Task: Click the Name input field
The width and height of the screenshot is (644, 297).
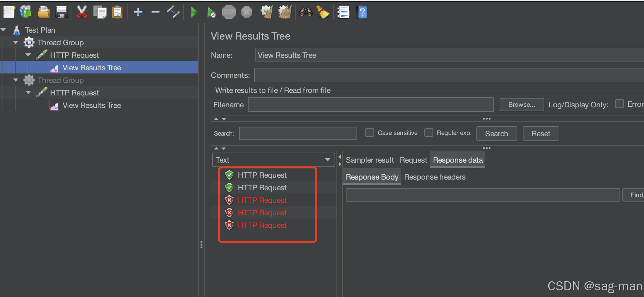Action: [449, 55]
